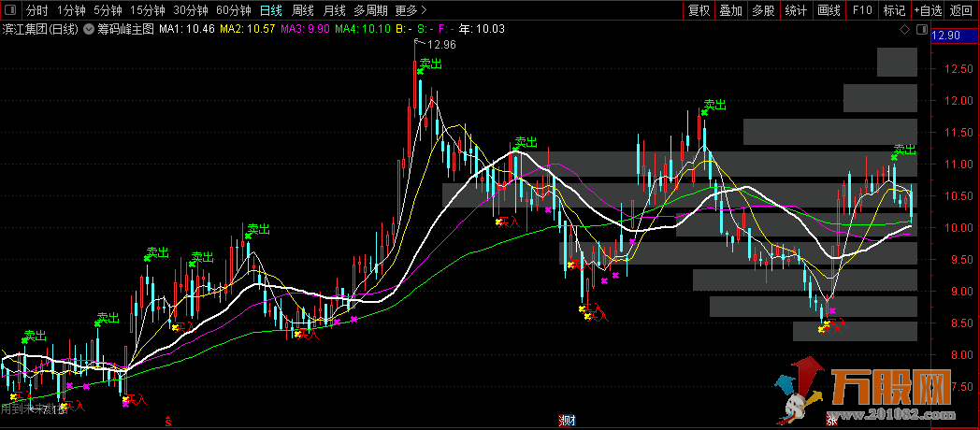Select the 5分钟 period tab
The image size is (980, 430).
click(x=108, y=10)
